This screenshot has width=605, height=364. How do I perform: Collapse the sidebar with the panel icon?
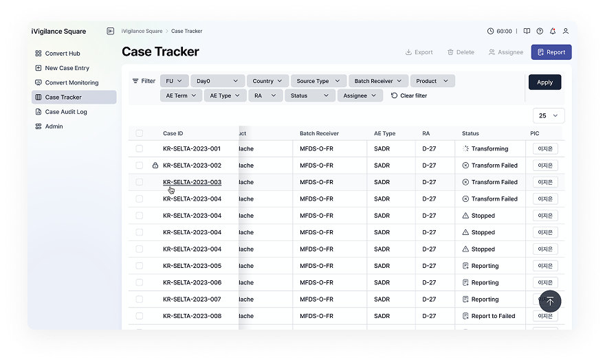click(111, 31)
